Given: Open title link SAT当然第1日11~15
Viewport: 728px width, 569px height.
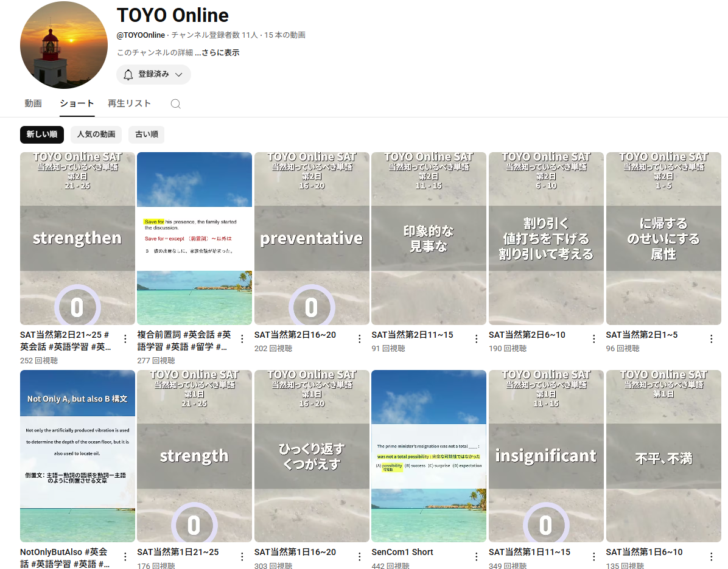Looking at the screenshot, I should pyautogui.click(x=530, y=553).
